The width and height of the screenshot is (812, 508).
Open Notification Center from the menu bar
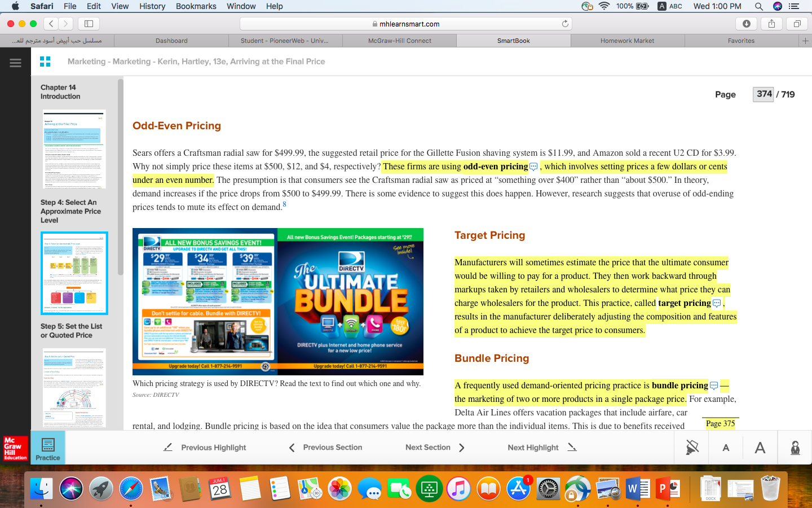[x=794, y=6]
